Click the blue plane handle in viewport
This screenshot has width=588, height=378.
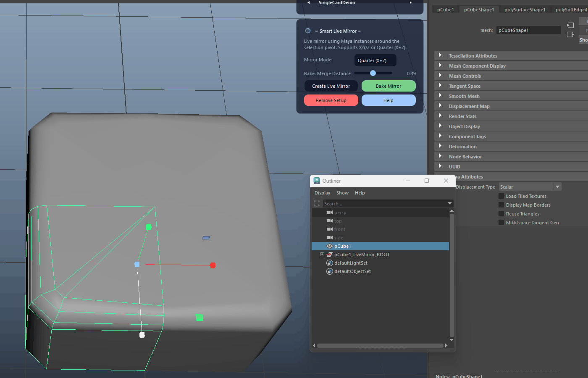[x=206, y=238]
